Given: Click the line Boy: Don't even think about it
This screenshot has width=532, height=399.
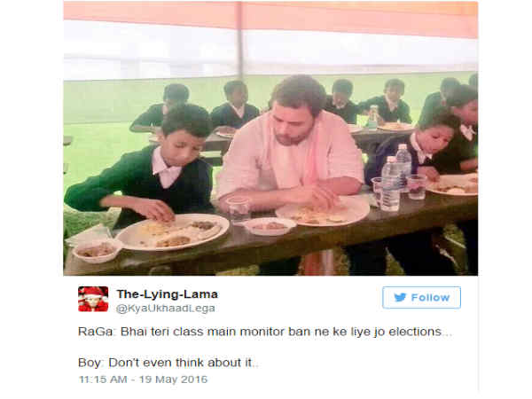Looking at the screenshot, I should pyautogui.click(x=168, y=363).
